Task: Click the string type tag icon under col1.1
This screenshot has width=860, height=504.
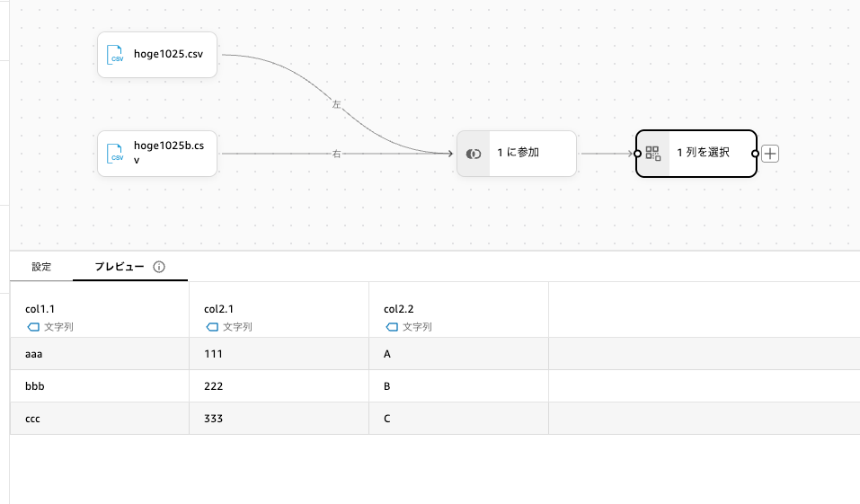Action: tap(33, 327)
